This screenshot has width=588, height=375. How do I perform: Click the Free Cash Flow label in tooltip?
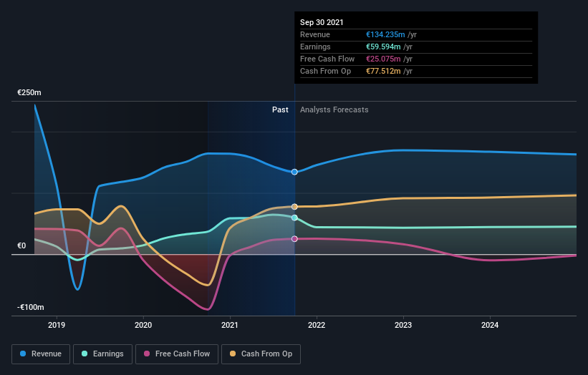[x=327, y=59]
